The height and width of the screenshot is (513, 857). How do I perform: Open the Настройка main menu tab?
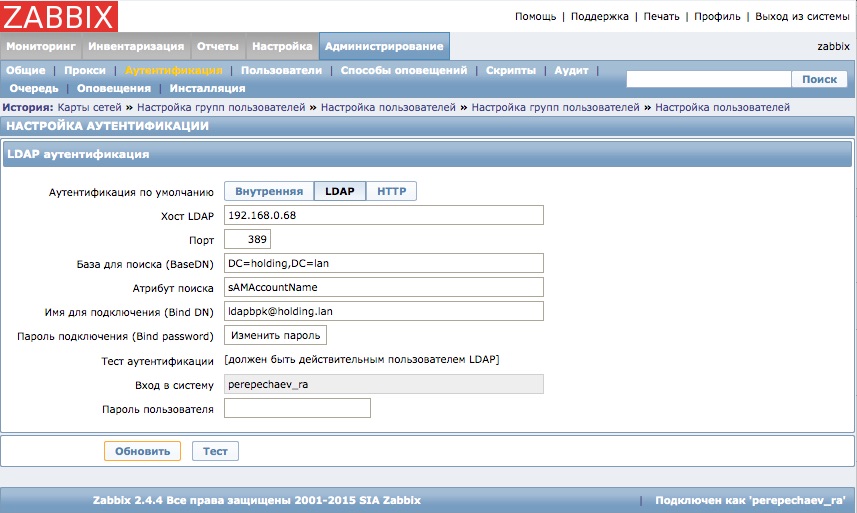pos(282,46)
